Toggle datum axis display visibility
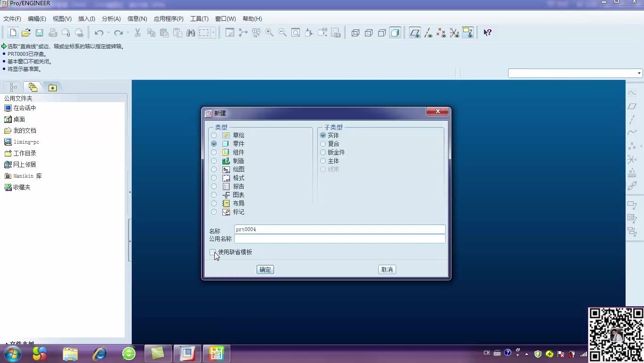Image resolution: width=644 pixels, height=363 pixels. [428, 33]
